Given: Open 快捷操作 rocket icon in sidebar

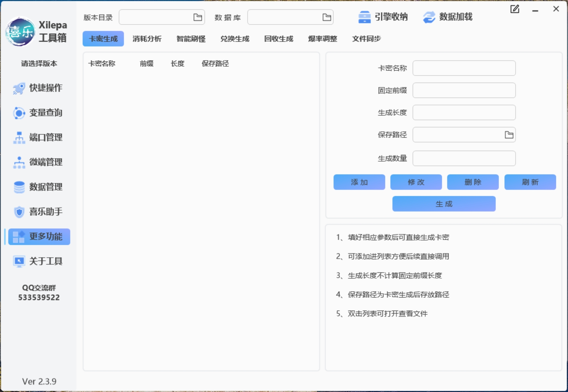Looking at the screenshot, I should coord(19,88).
